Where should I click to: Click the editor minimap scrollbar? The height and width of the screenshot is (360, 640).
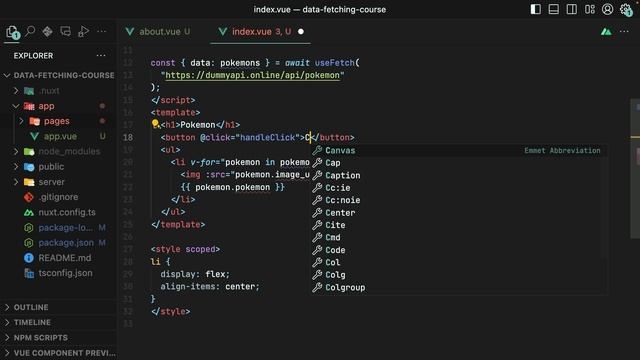tap(635, 169)
